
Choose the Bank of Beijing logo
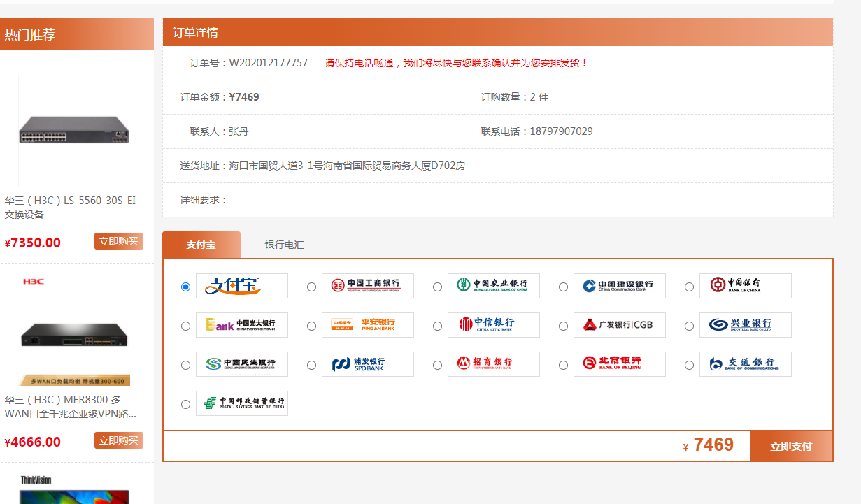pyautogui.click(x=620, y=364)
